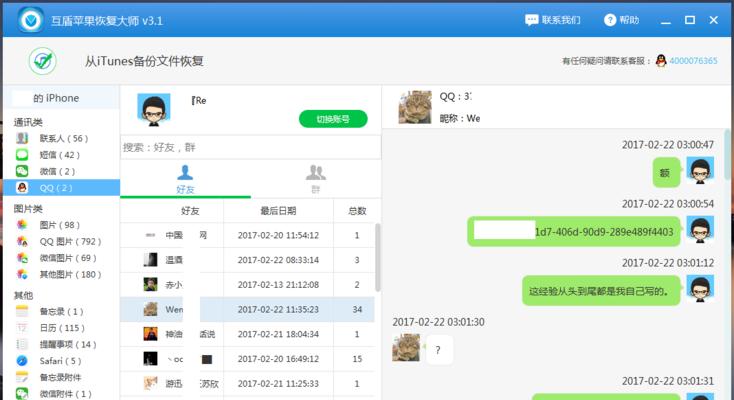Click the reminders list icon beside 提醒事项
Image resolution: width=734 pixels, height=400 pixels.
point(22,344)
